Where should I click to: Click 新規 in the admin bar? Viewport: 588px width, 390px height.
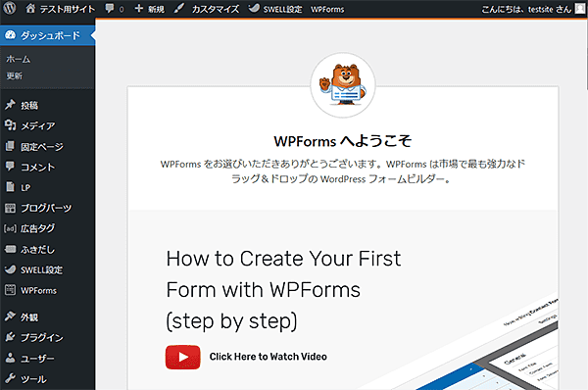click(156, 9)
